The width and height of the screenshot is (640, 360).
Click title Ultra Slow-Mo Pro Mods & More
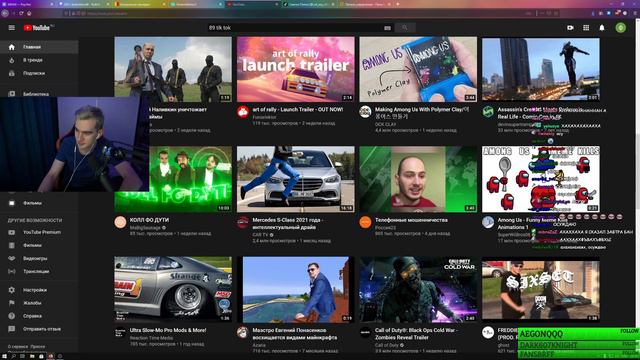click(x=168, y=330)
